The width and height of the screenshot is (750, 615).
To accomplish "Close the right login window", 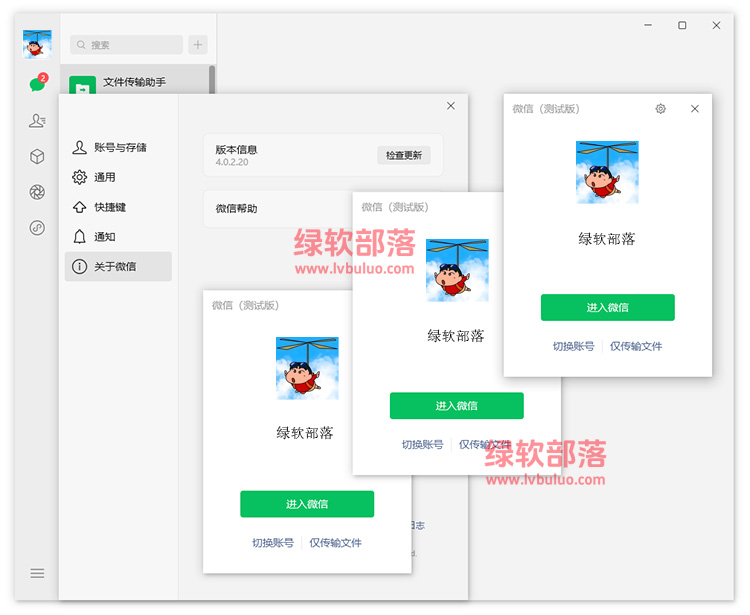I will (x=695, y=109).
